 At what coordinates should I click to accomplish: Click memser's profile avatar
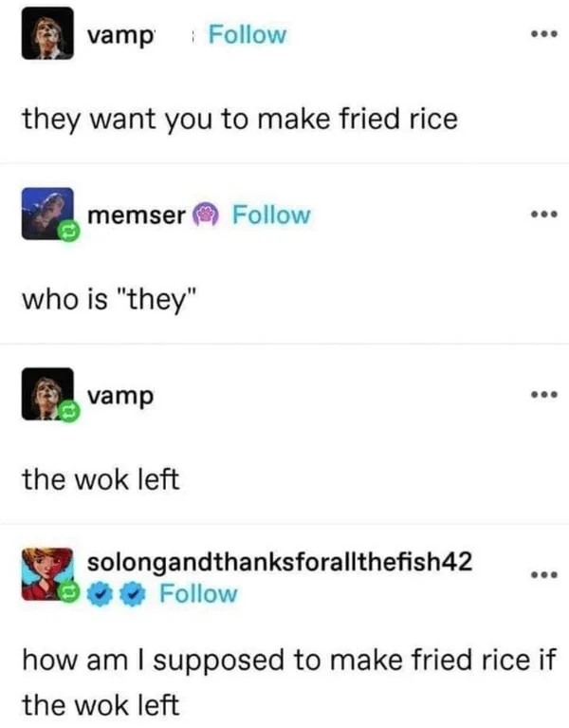pos(47,214)
